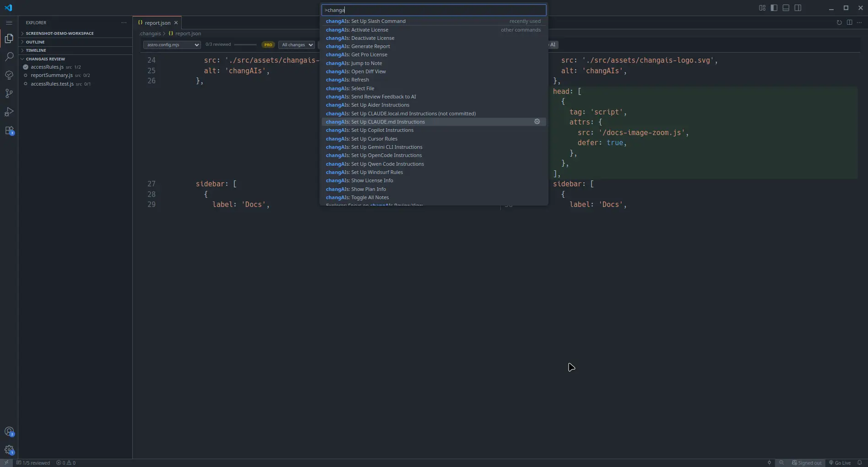Toggle reviewed circle on accessRules.test.js
Screen dimensions: 868x467
pyautogui.click(x=26, y=84)
